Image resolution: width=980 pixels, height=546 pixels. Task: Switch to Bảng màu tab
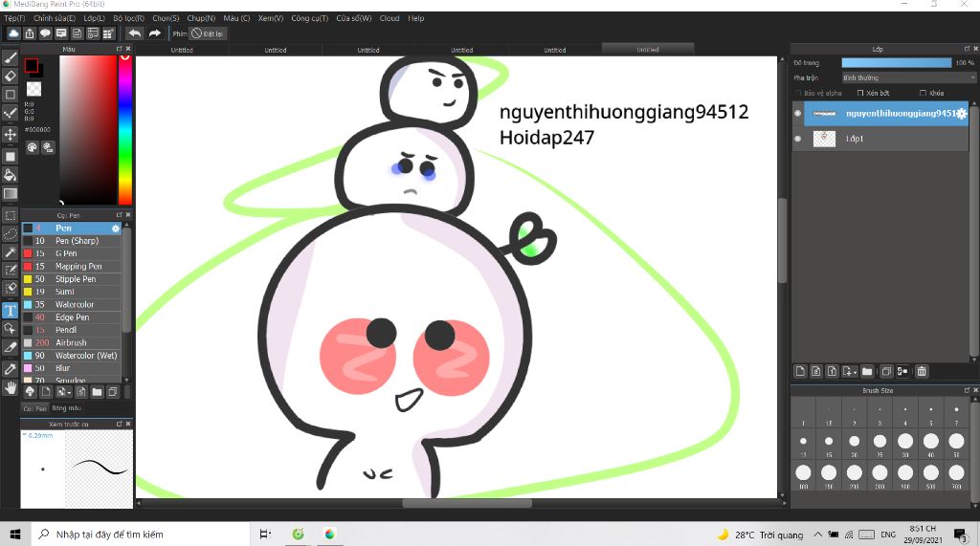coord(66,408)
